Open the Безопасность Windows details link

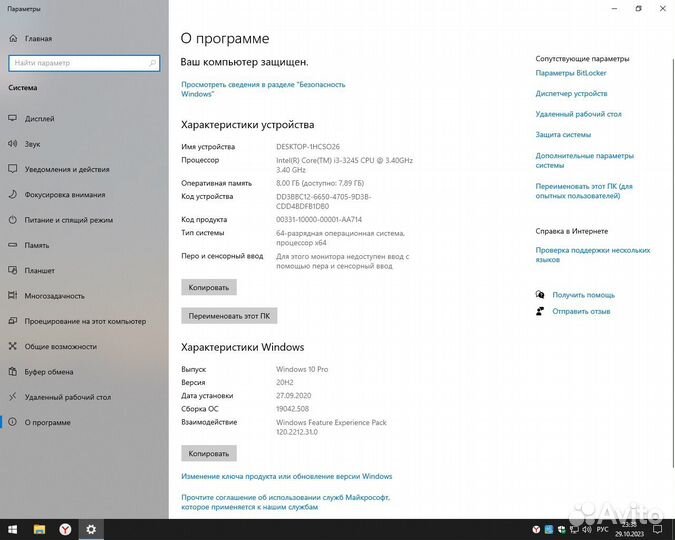coord(263,89)
